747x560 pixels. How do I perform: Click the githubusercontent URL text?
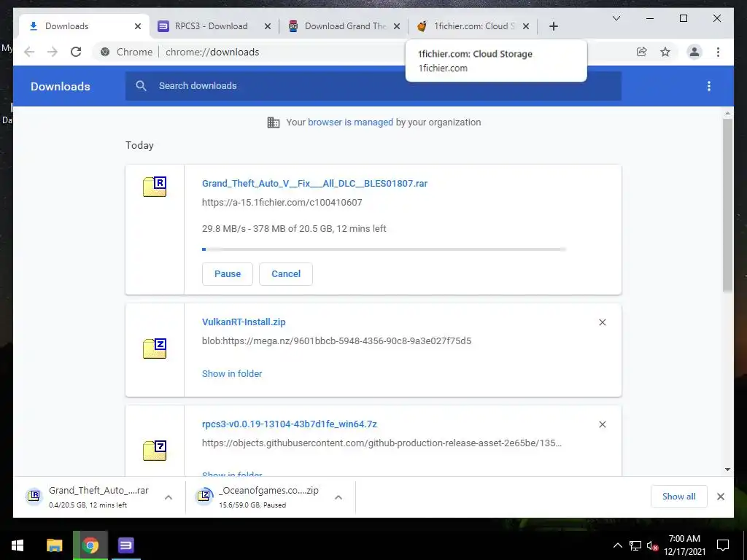[382, 443]
